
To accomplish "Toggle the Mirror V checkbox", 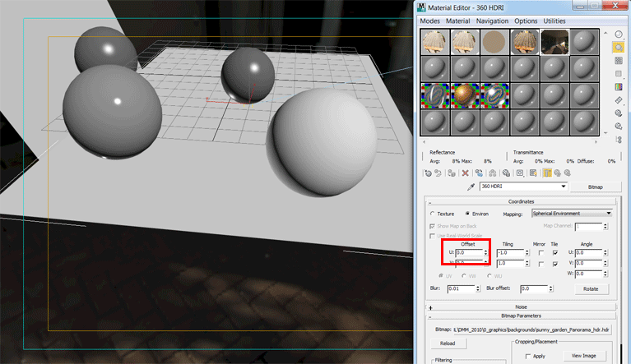I will (541, 264).
